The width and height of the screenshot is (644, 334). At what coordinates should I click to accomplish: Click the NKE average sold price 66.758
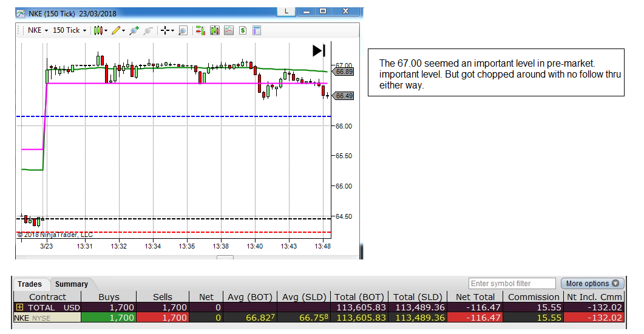coord(304,318)
